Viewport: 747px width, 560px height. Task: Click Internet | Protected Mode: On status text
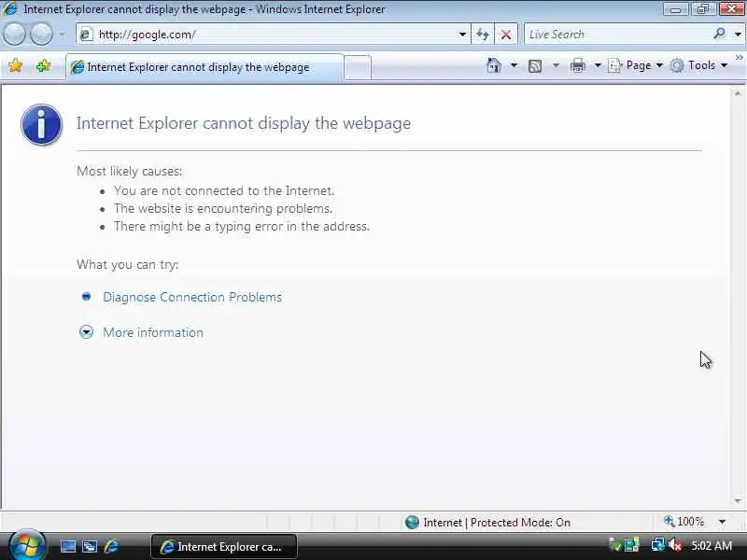(x=497, y=523)
